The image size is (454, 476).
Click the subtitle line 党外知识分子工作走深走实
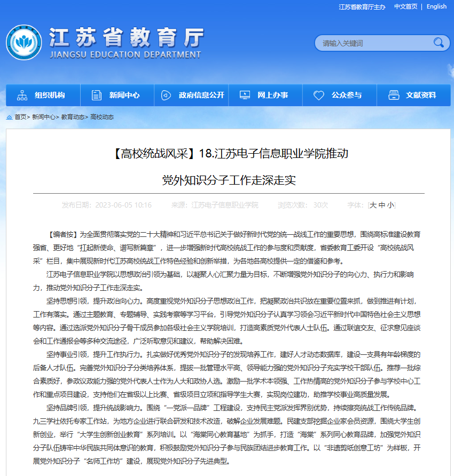point(229,180)
